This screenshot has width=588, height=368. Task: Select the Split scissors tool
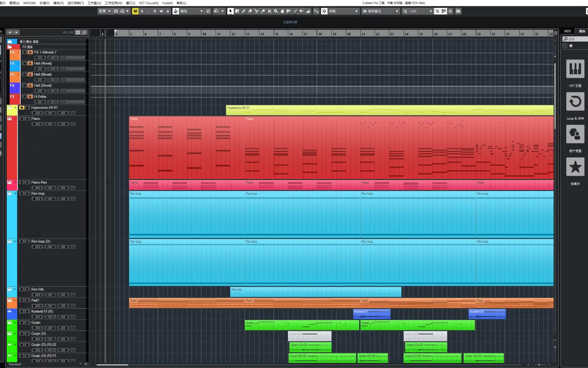pyautogui.click(x=257, y=11)
